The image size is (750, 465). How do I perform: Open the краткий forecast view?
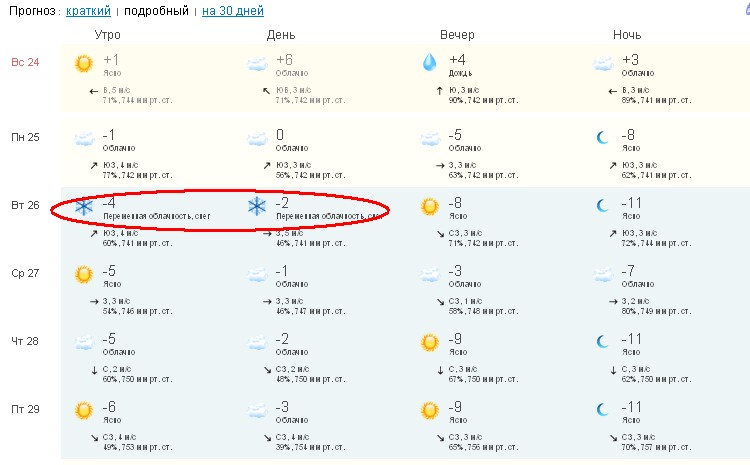pos(87,11)
